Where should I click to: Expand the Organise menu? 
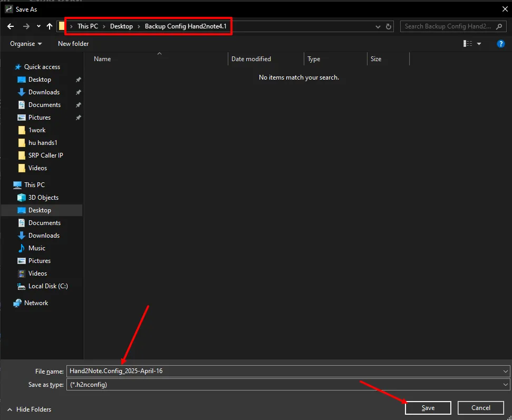26,44
